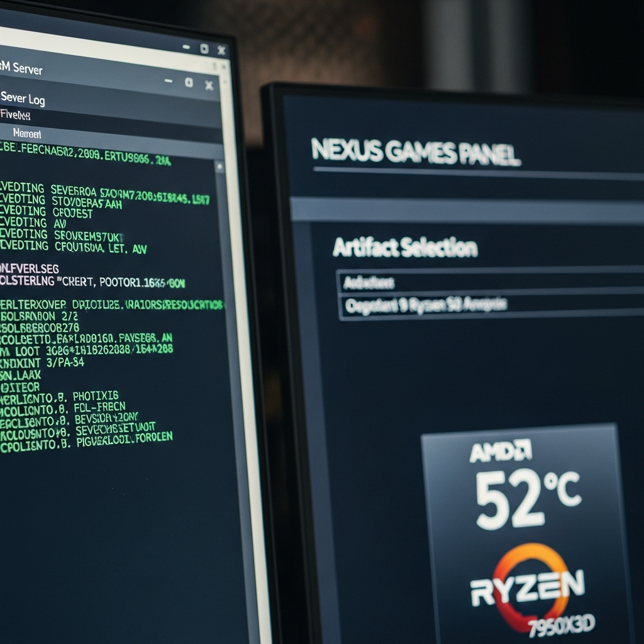Screen dimensions: 644x644
Task: Expand the Fivelog filter dropdown
Action: click(x=16, y=114)
